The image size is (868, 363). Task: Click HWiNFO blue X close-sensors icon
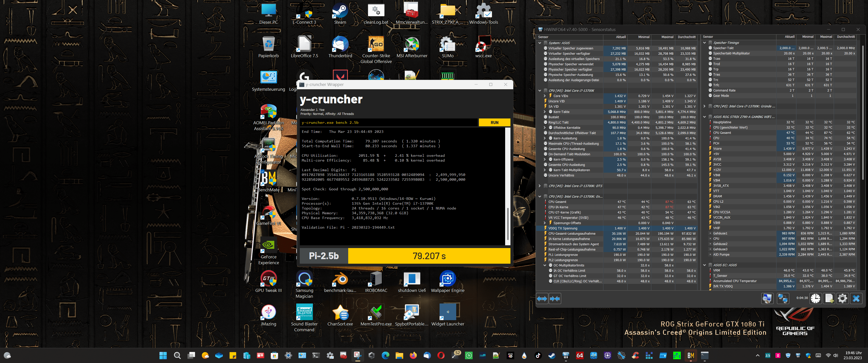pos(856,298)
